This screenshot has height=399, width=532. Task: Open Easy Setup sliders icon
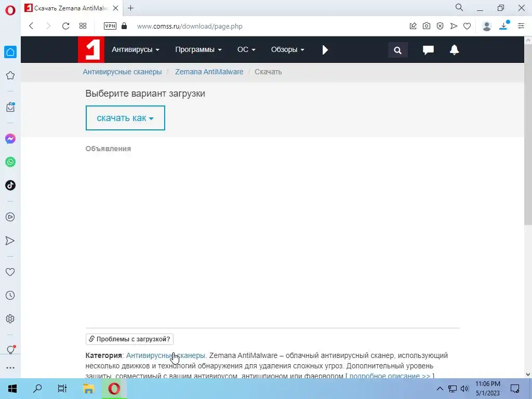521,26
